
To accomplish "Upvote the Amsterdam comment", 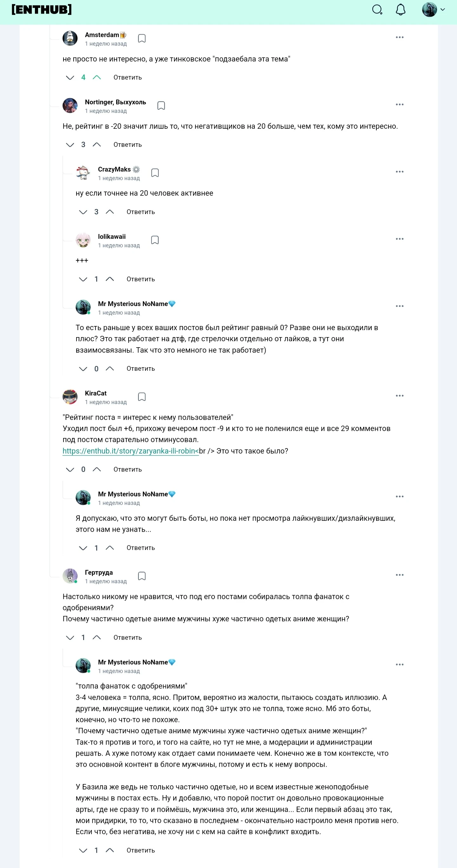I will (97, 77).
